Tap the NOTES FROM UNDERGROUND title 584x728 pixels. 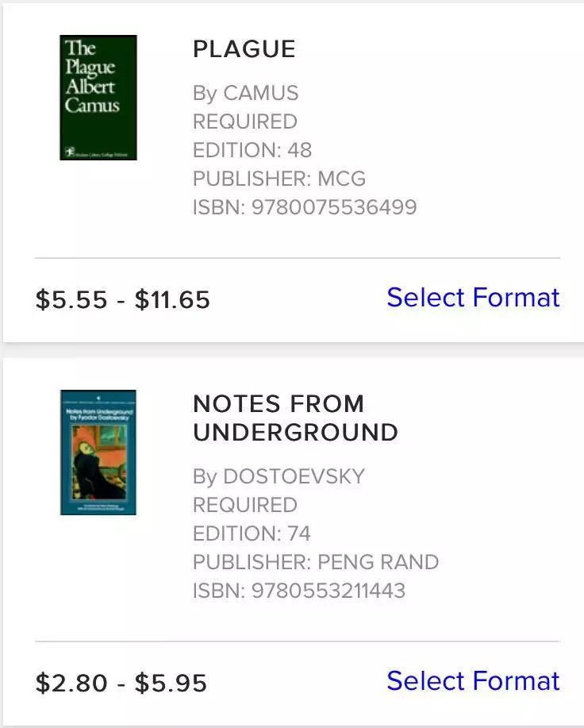coord(295,418)
